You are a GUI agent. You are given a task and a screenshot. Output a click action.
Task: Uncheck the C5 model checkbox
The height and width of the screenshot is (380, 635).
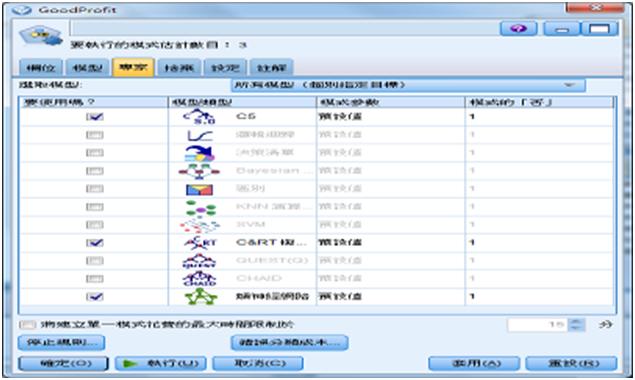tap(95, 117)
